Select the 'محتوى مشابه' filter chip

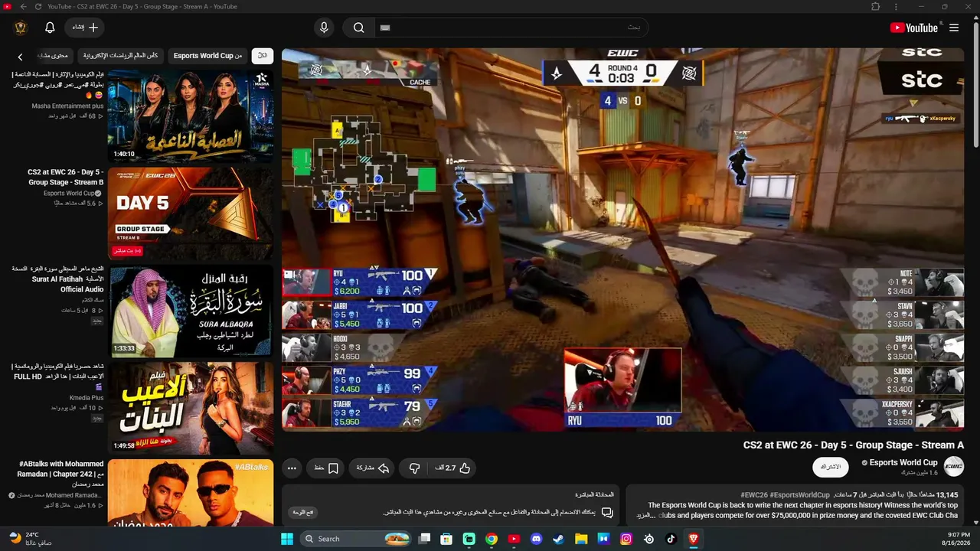pos(52,56)
